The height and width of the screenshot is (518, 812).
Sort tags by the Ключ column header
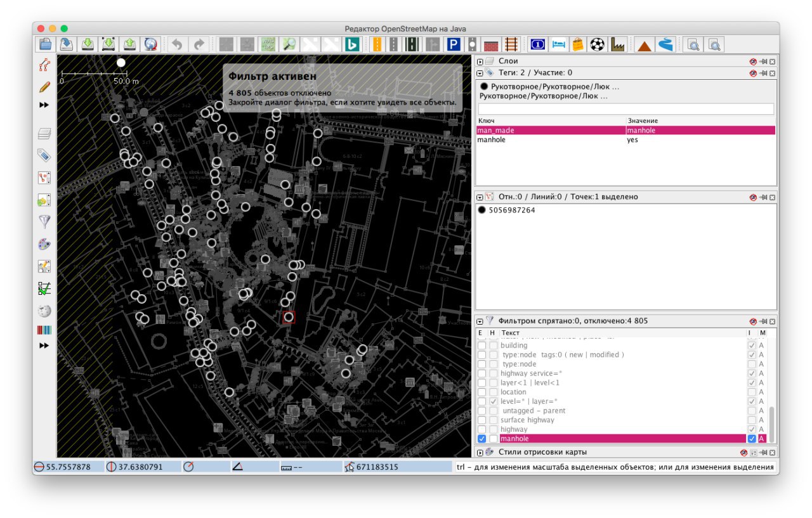[551, 120]
